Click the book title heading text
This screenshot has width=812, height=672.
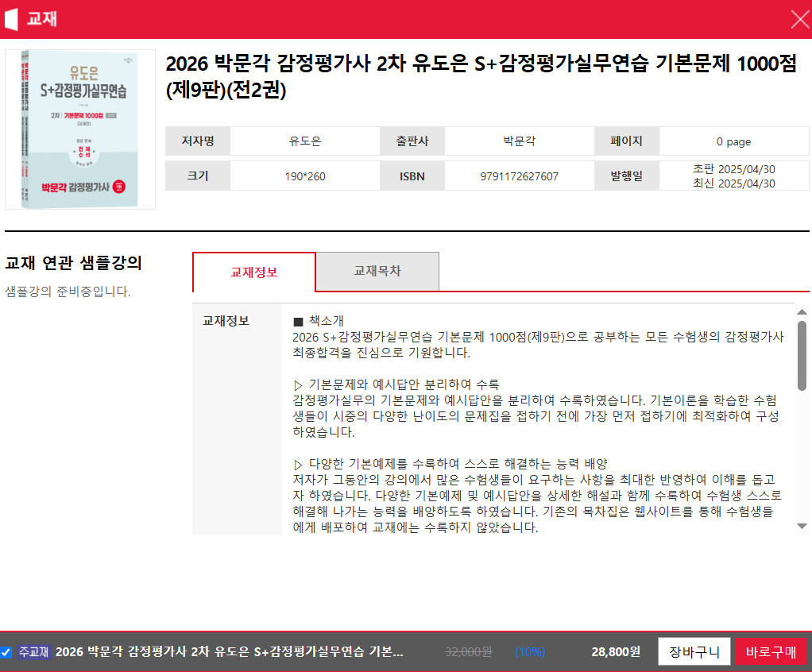[x=481, y=76]
